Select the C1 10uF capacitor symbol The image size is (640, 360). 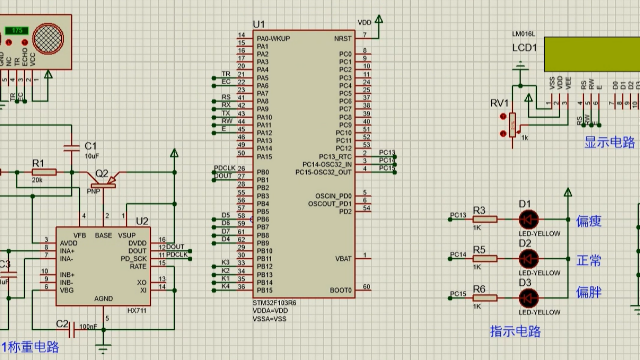[x=72, y=148]
